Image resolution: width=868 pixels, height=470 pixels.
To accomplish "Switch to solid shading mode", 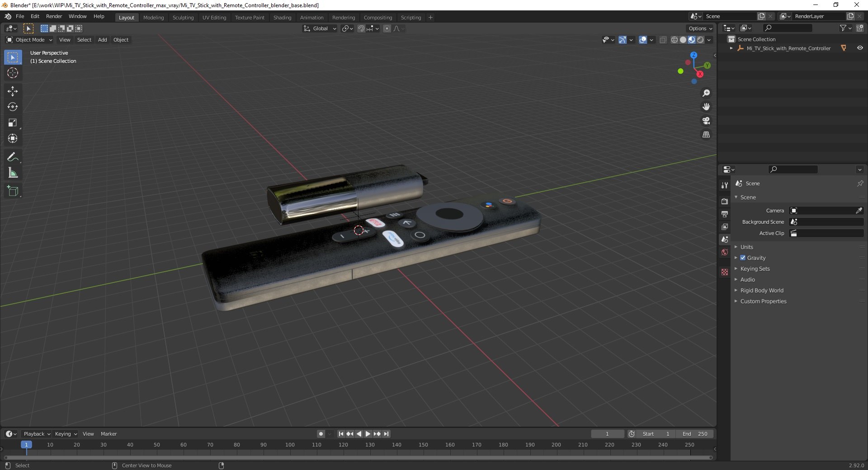I will click(x=683, y=40).
